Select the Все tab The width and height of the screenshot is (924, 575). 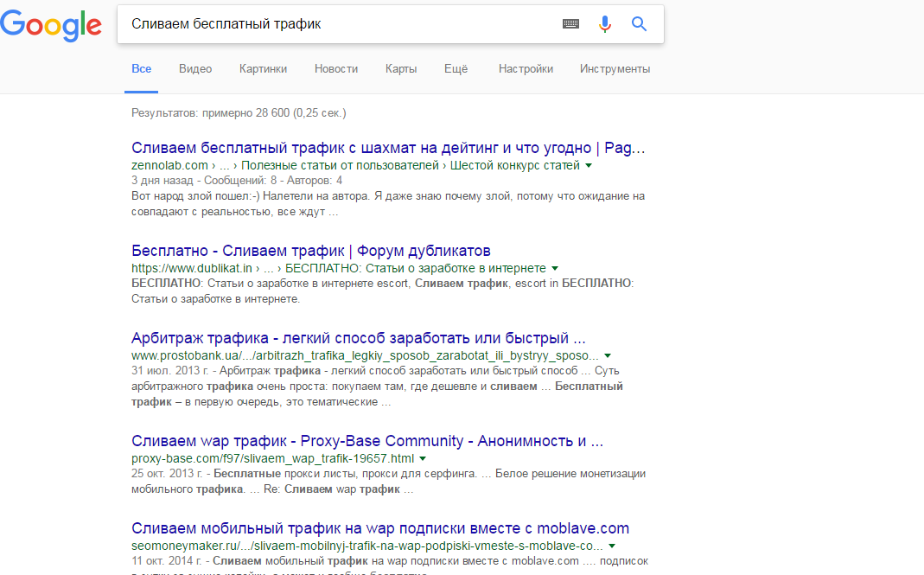tap(142, 69)
